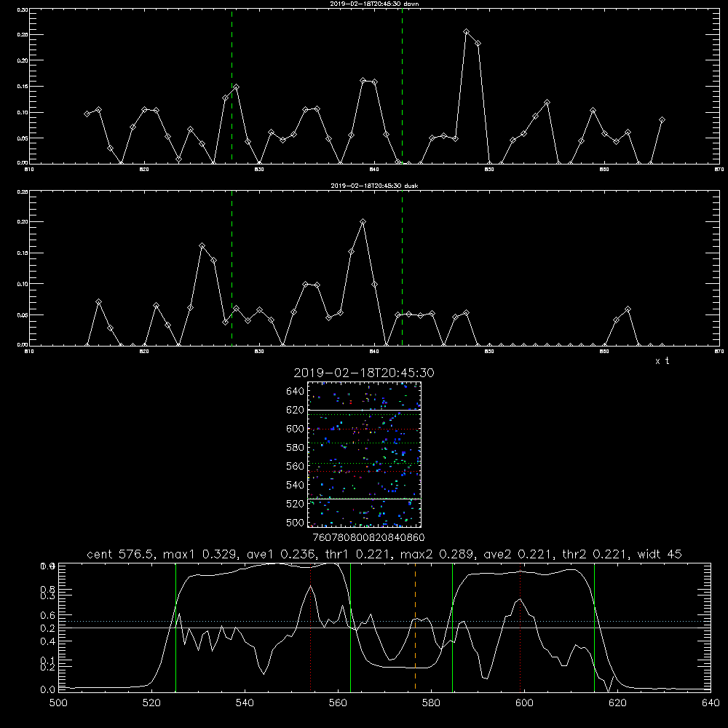This screenshot has height=728, width=728.
Task: Select "ave2 0.221" in the statistics line
Action: [x=517, y=554]
